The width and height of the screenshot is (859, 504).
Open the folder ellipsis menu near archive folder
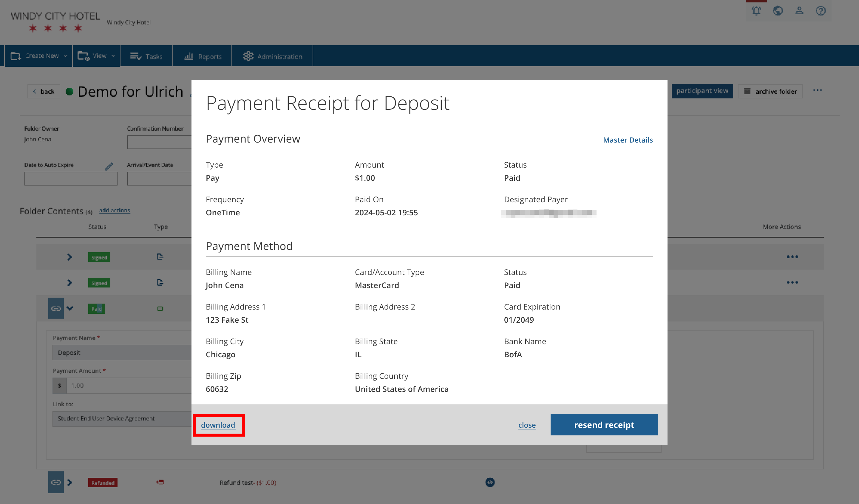817,90
